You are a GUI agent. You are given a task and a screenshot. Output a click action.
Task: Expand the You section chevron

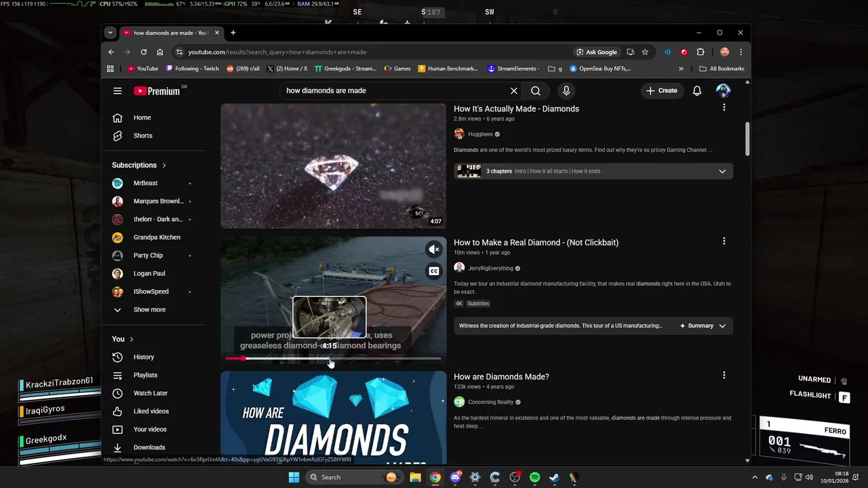[132, 339]
